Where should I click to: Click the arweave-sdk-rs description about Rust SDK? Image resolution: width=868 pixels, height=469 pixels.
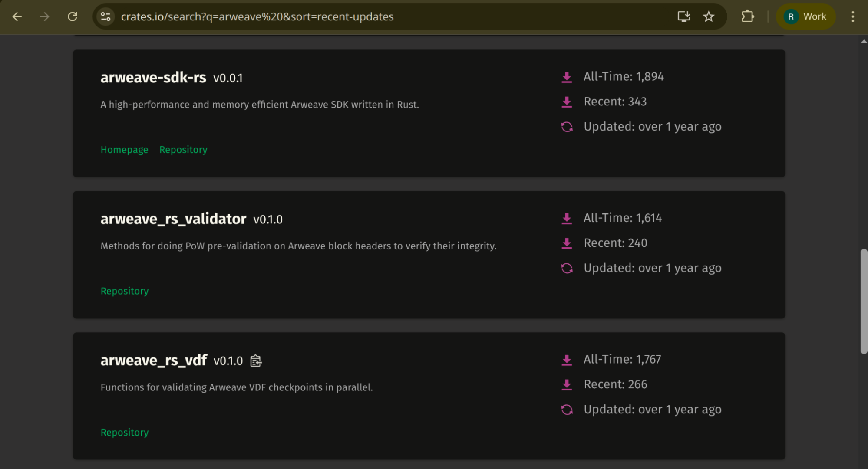coord(260,105)
